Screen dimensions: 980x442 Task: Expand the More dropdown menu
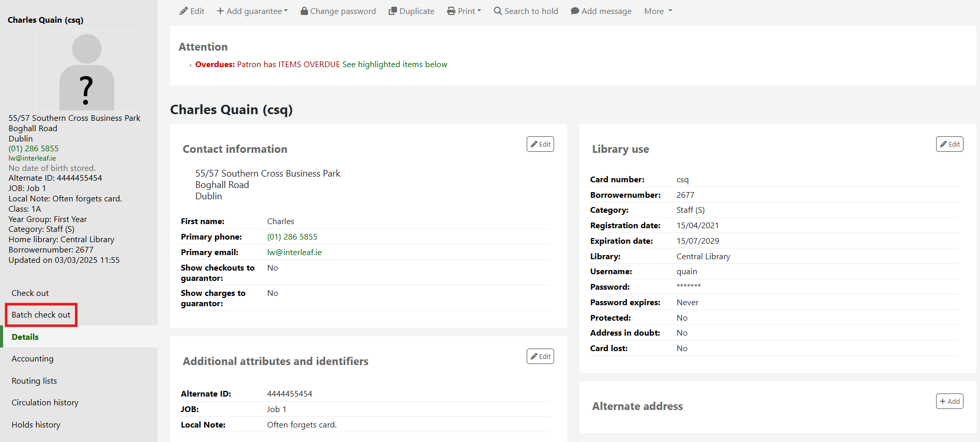(x=658, y=11)
